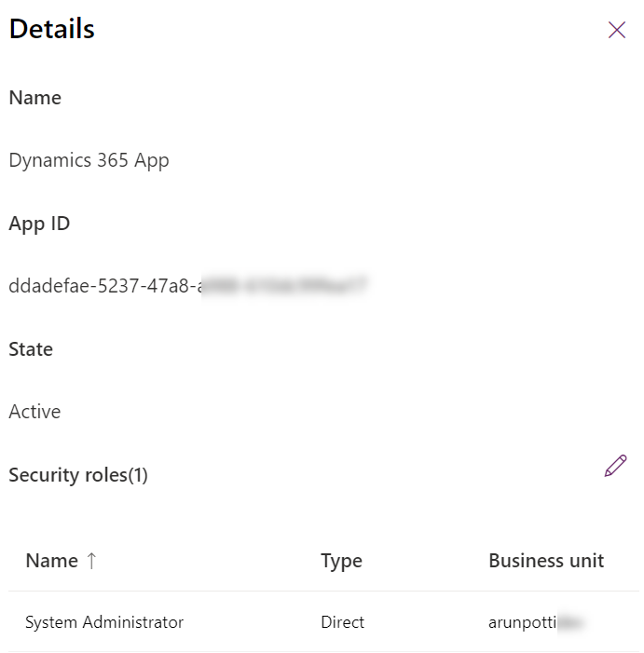The width and height of the screenshot is (644, 653).
Task: Click the table header row divider line
Action: click(322, 592)
